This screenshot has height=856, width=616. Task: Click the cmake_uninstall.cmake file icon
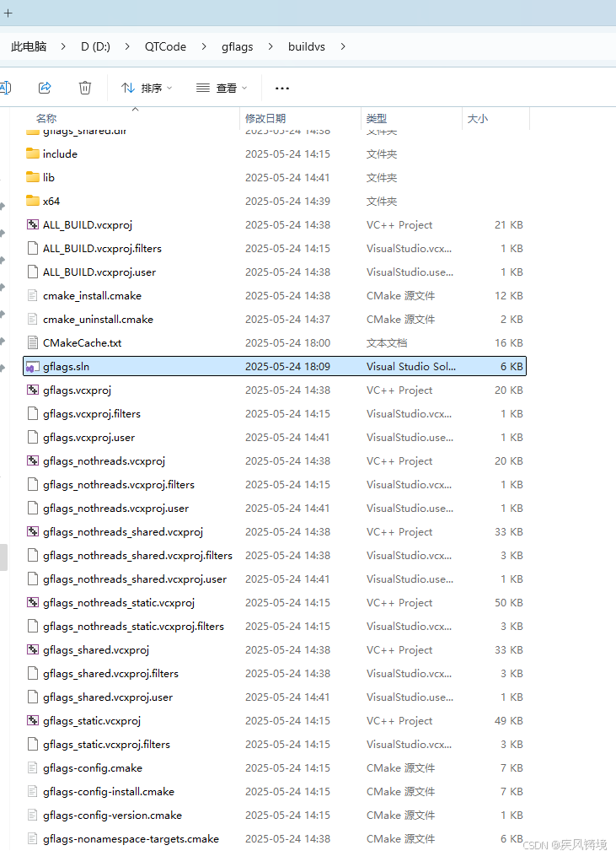(33, 319)
